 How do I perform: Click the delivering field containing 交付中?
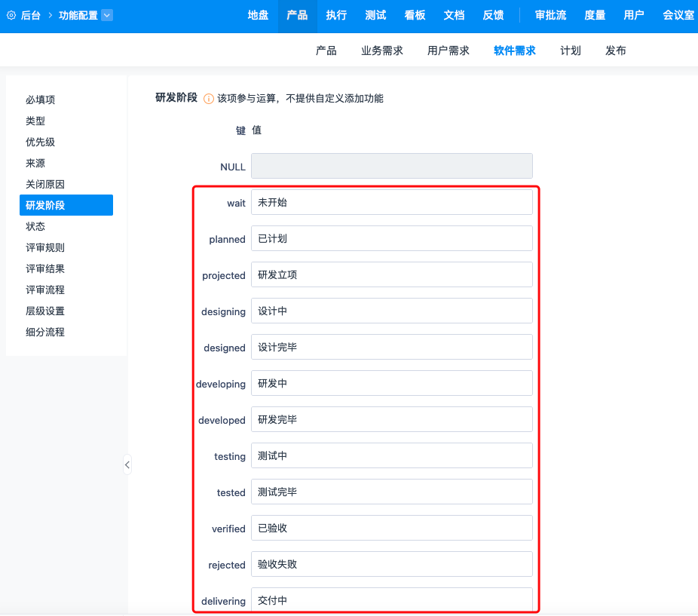click(392, 600)
